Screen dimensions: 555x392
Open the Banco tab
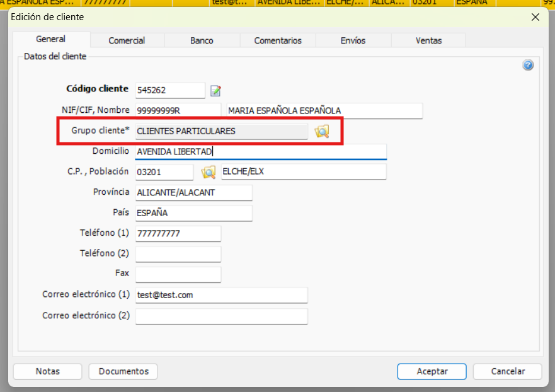202,40
